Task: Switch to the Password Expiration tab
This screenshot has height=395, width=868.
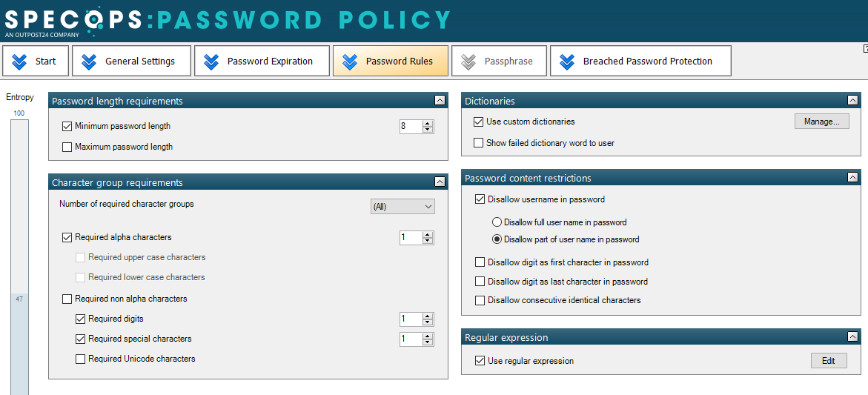Action: tap(261, 61)
